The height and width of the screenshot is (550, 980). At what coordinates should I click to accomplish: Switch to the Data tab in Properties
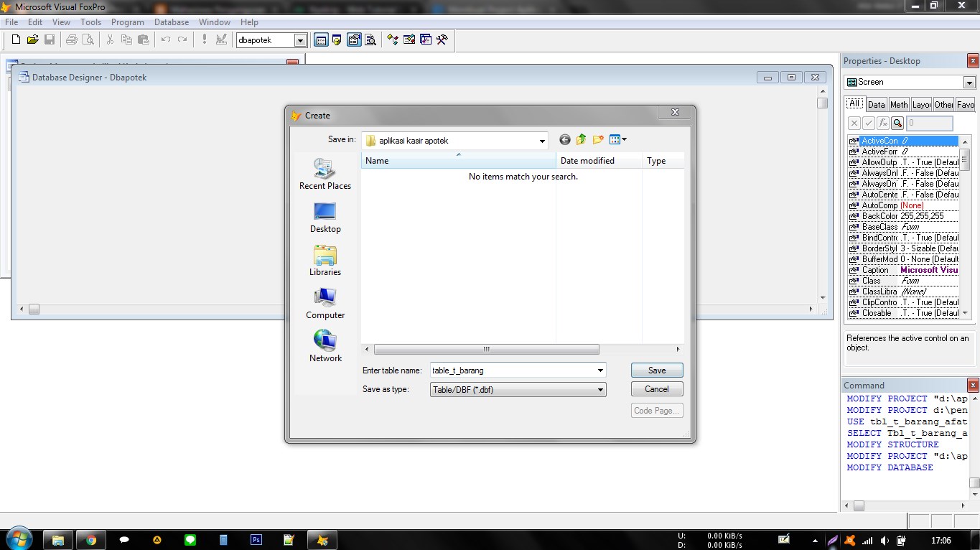[876, 104]
